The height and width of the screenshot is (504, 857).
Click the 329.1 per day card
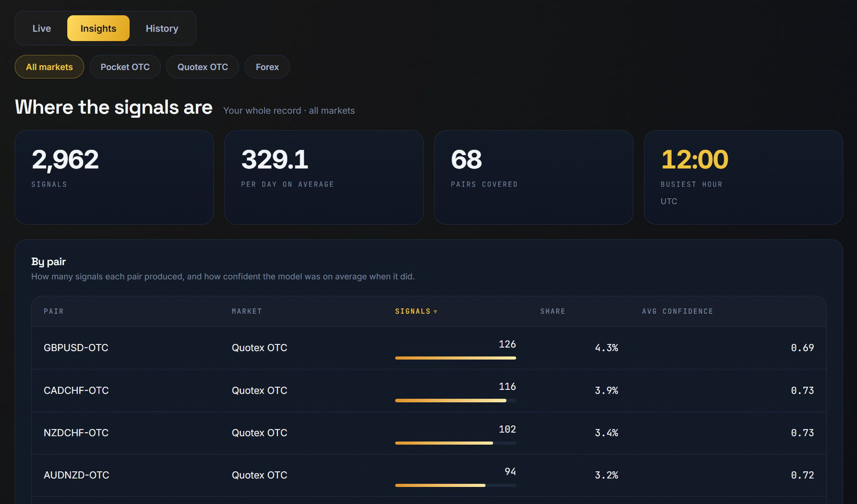[324, 177]
